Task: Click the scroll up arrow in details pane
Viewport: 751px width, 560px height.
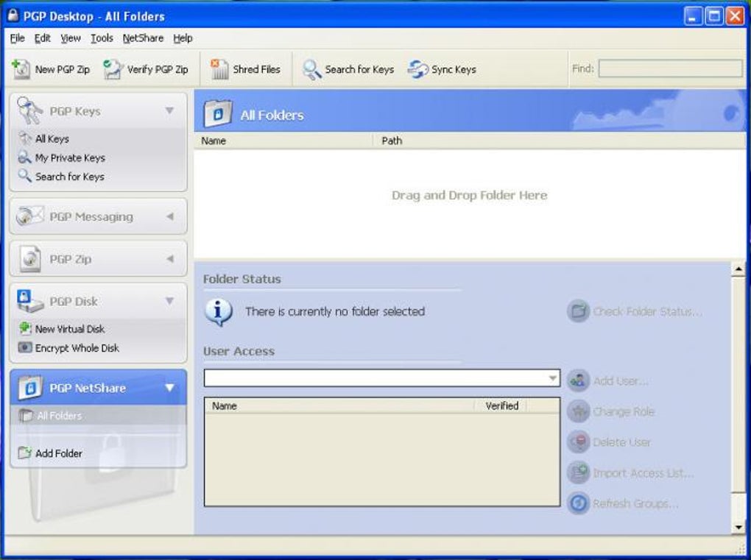Action: (x=738, y=269)
